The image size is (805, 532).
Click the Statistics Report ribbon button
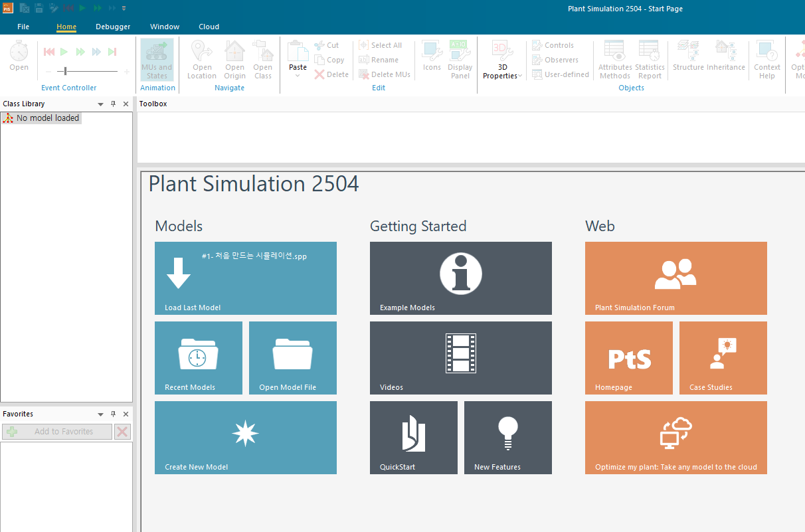point(650,60)
